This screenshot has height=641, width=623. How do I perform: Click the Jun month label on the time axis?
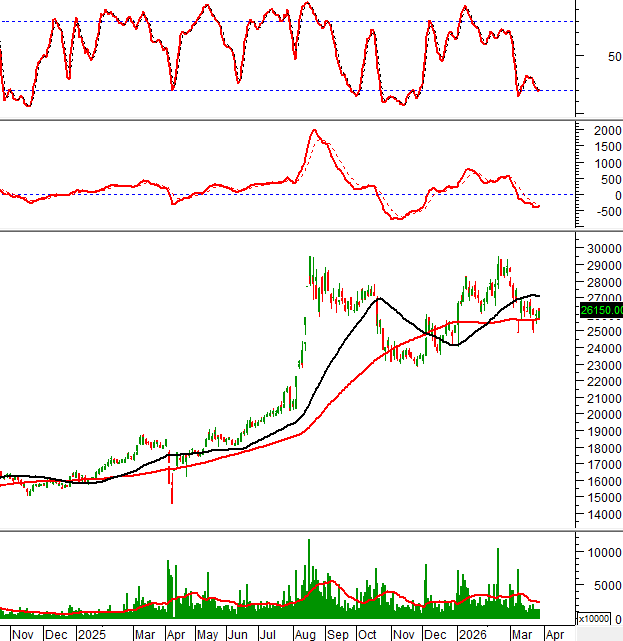point(238,634)
